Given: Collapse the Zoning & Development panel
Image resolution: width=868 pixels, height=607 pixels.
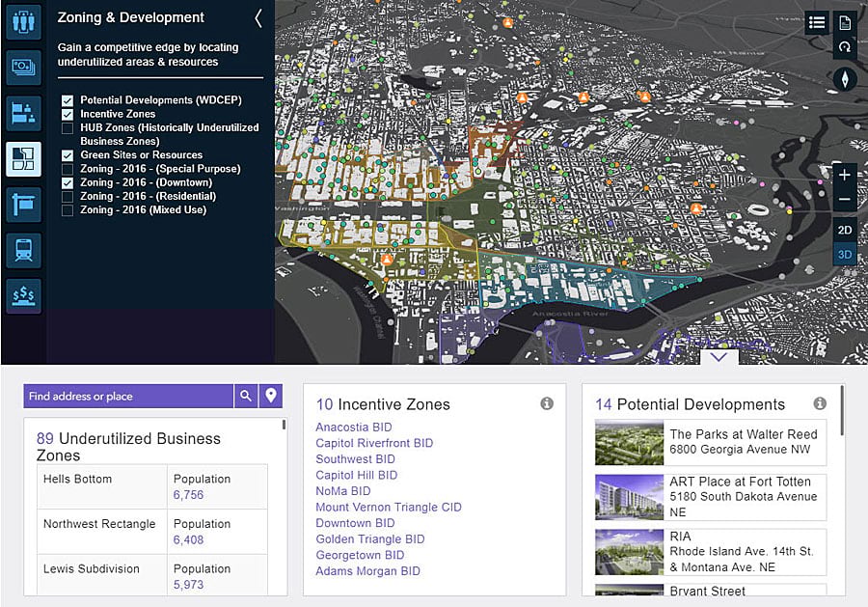Looking at the screenshot, I should (x=258, y=18).
